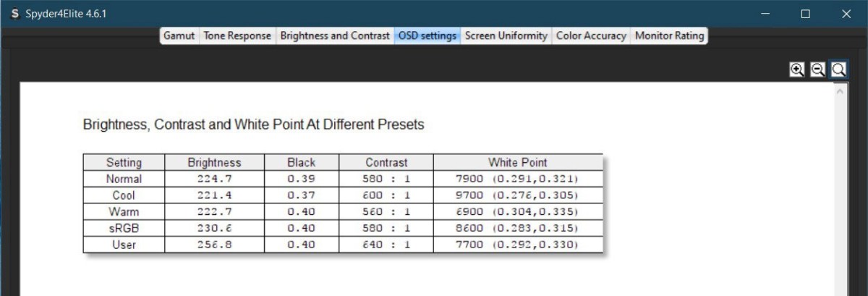Click the sRGB preset row label
The image size is (868, 296).
tap(124, 228)
